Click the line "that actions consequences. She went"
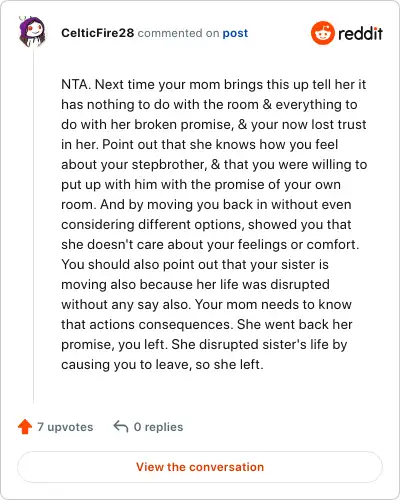 (207, 324)
